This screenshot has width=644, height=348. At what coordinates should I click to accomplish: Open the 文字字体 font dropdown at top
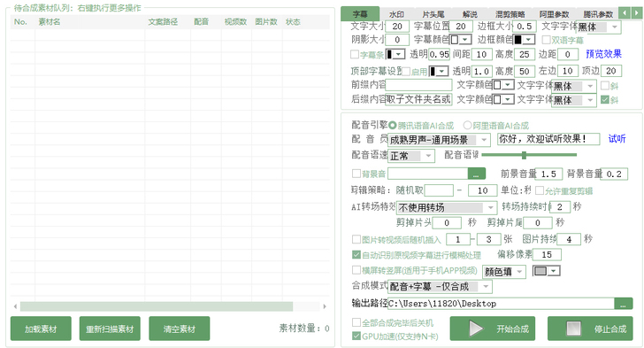(x=598, y=27)
